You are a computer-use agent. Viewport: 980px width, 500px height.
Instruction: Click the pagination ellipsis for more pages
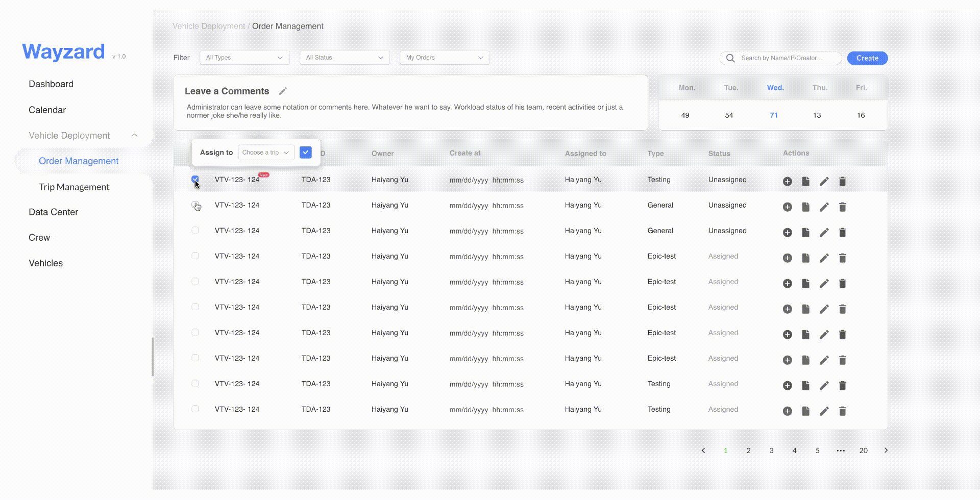(841, 451)
